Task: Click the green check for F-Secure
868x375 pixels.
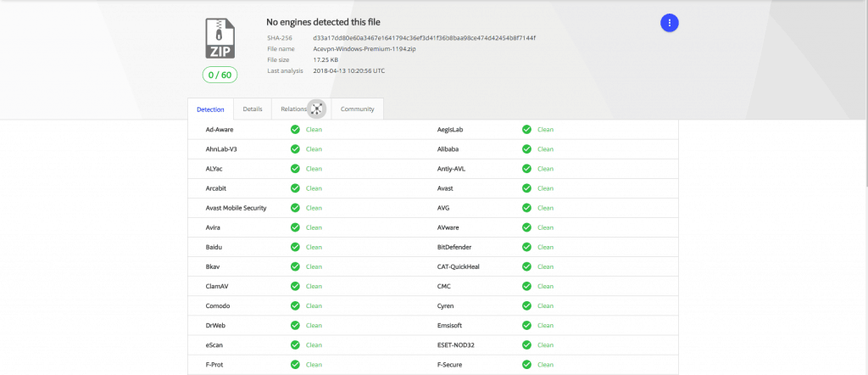Action: pyautogui.click(x=526, y=365)
